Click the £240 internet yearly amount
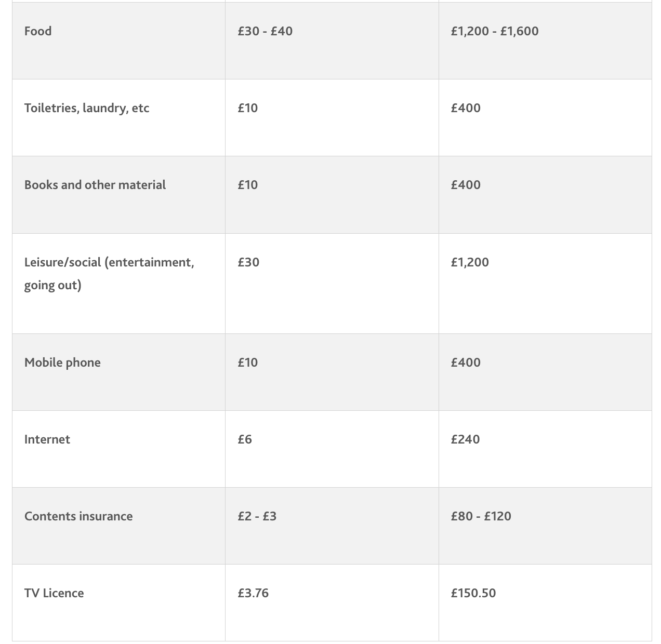This screenshot has width=661, height=644. [465, 439]
